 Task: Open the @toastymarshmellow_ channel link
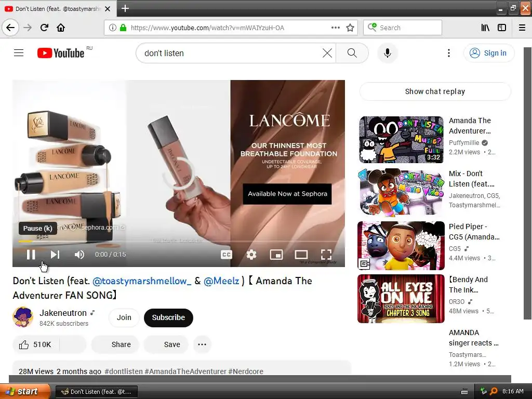click(142, 281)
